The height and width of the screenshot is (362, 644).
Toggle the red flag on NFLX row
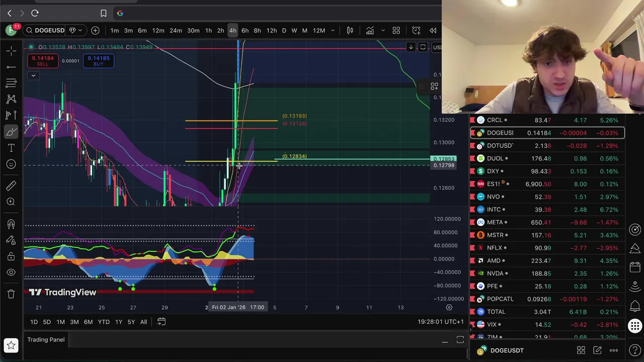(x=472, y=248)
